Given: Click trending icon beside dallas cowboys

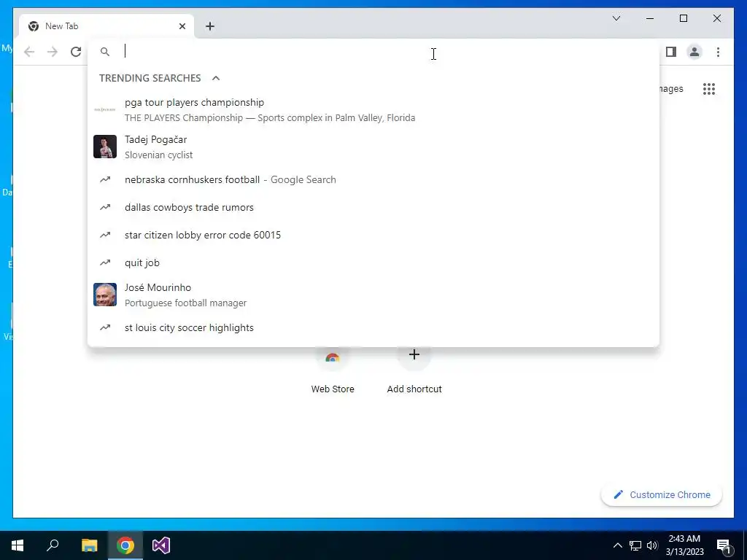Looking at the screenshot, I should click(x=105, y=207).
